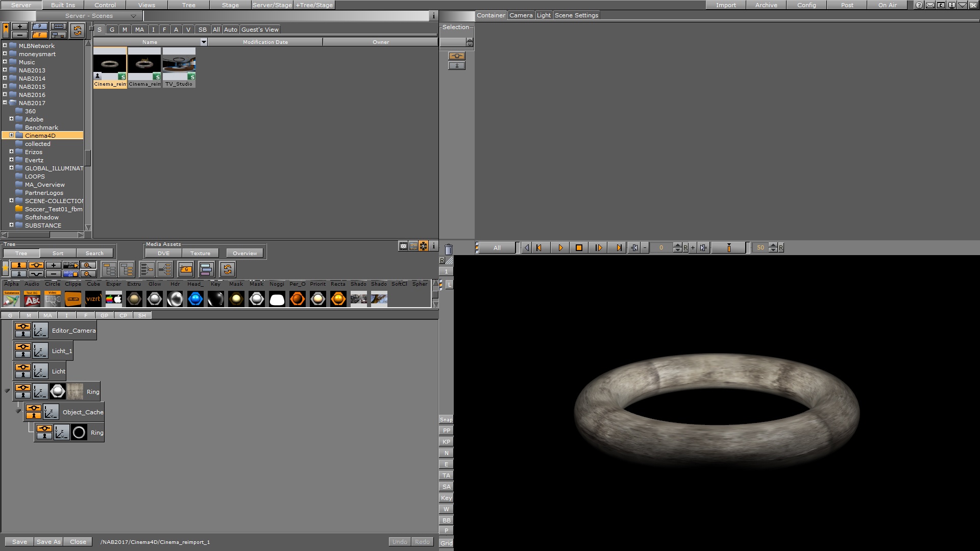Image resolution: width=980 pixels, height=551 pixels.
Task: Switch to the Scene Settings tab
Action: pyautogui.click(x=576, y=15)
